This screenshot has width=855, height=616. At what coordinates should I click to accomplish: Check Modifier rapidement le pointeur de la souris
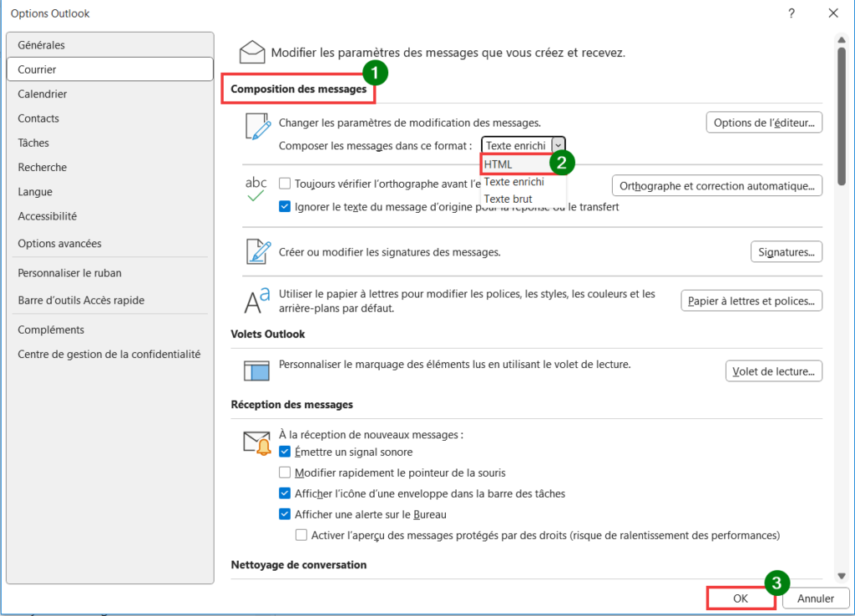point(285,472)
